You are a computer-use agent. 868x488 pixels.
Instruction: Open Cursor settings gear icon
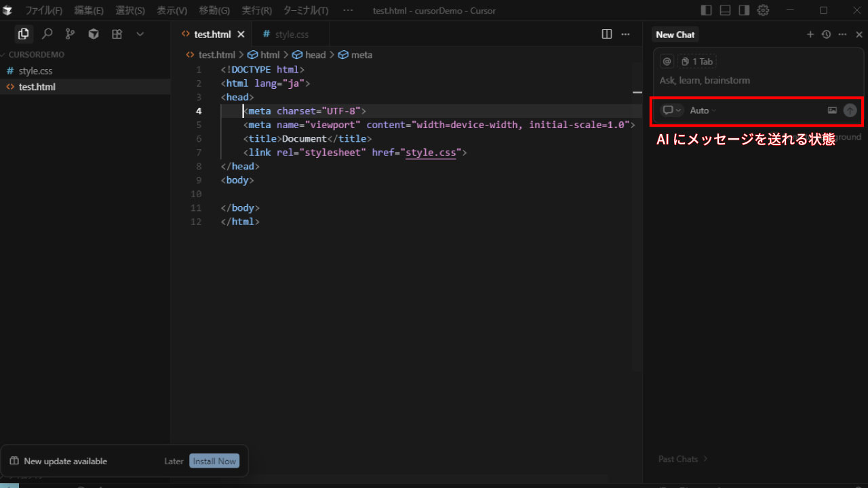[763, 10]
